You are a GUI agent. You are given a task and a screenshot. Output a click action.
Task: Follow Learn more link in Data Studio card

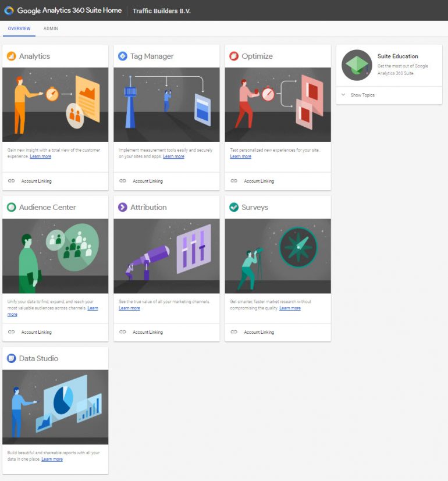coord(52,459)
